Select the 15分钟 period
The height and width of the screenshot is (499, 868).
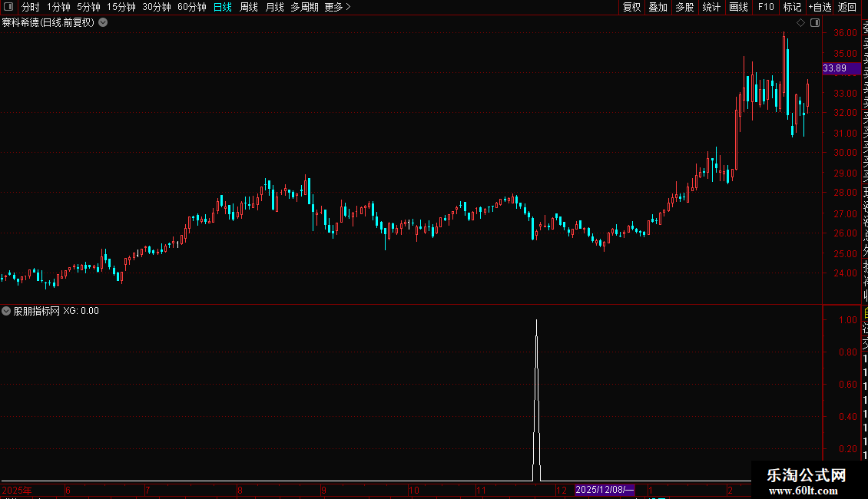tap(121, 7)
